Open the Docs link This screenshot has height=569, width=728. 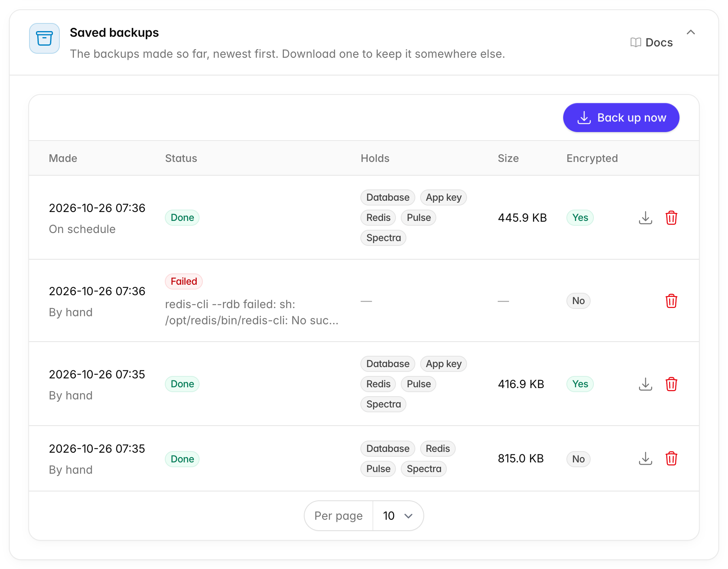click(x=652, y=42)
